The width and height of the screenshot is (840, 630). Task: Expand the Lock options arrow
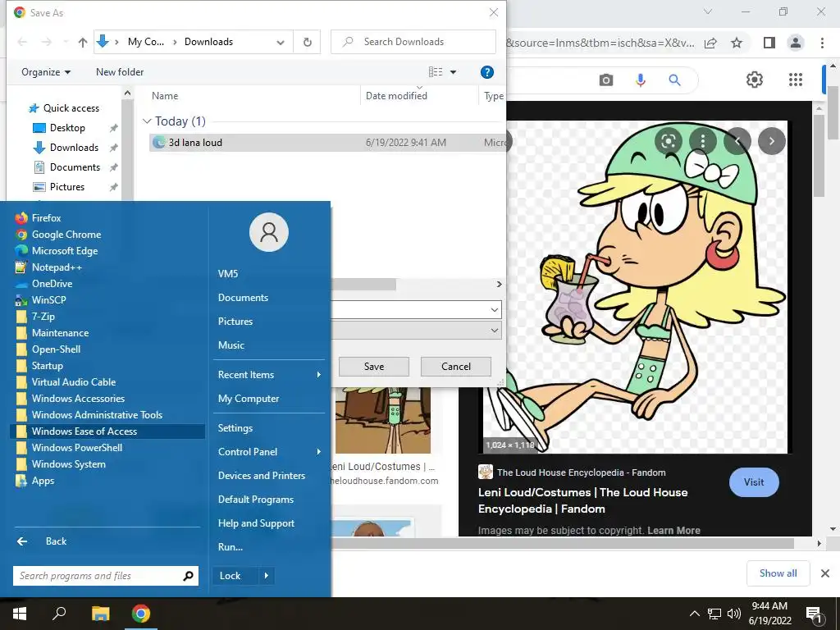click(x=267, y=576)
